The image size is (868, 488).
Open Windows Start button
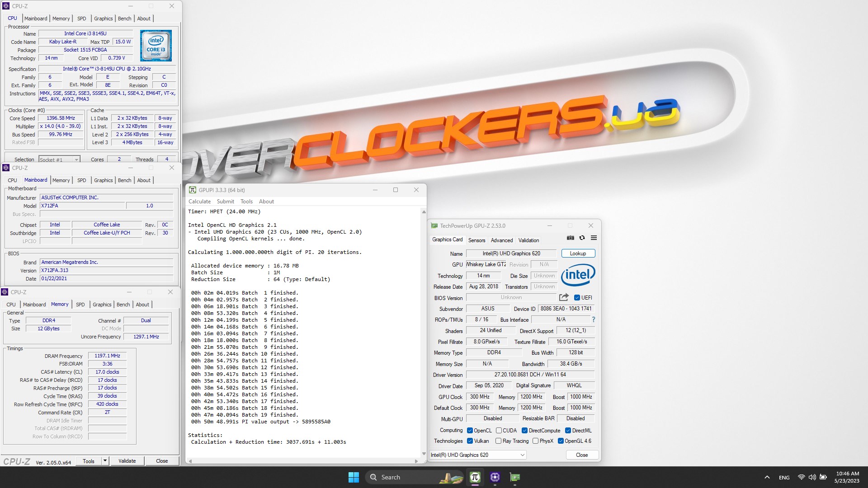[x=354, y=477]
